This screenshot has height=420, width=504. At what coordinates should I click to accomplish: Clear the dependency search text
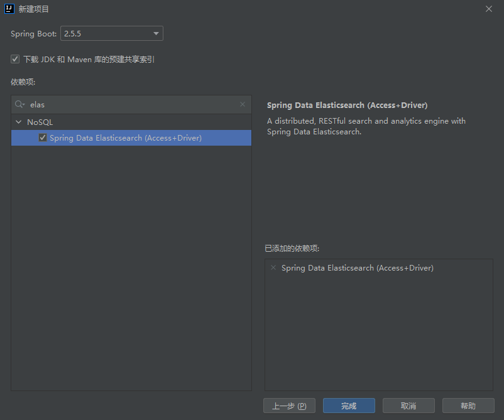pos(243,104)
